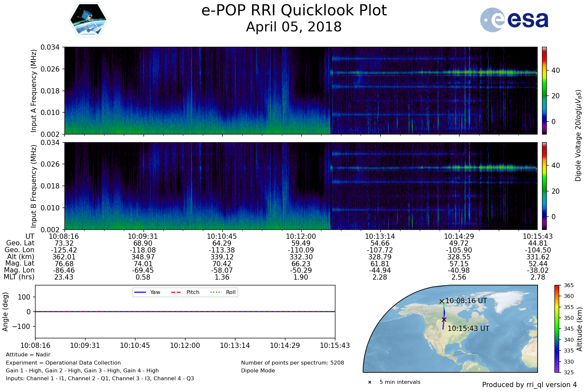Screen dimensions: 588x392
Task: Click 'Produced by rri_ql version 4' text
Action: coord(529,385)
